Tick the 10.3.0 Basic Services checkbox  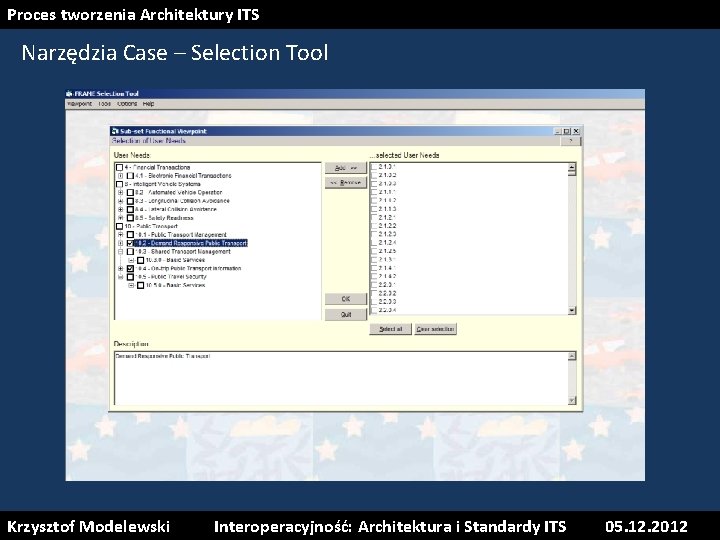click(141, 260)
